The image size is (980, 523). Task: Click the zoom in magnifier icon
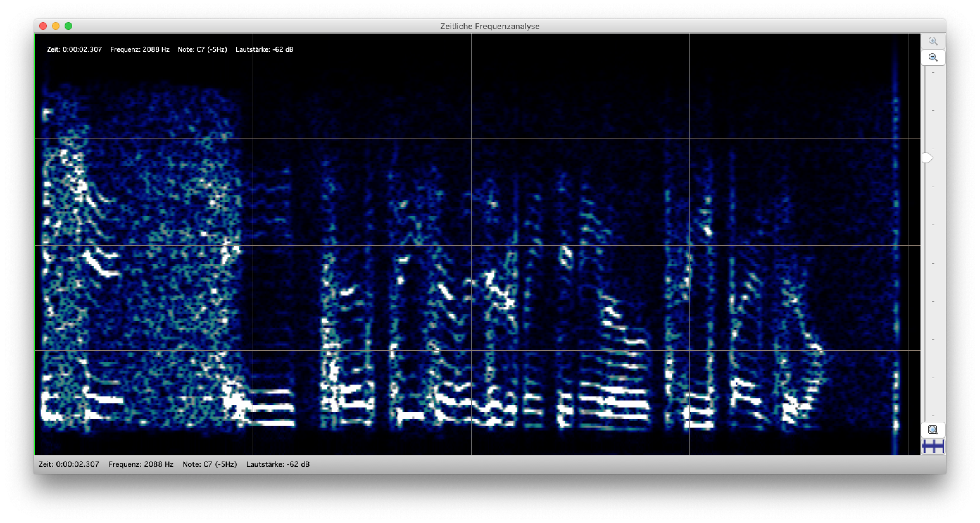(933, 41)
